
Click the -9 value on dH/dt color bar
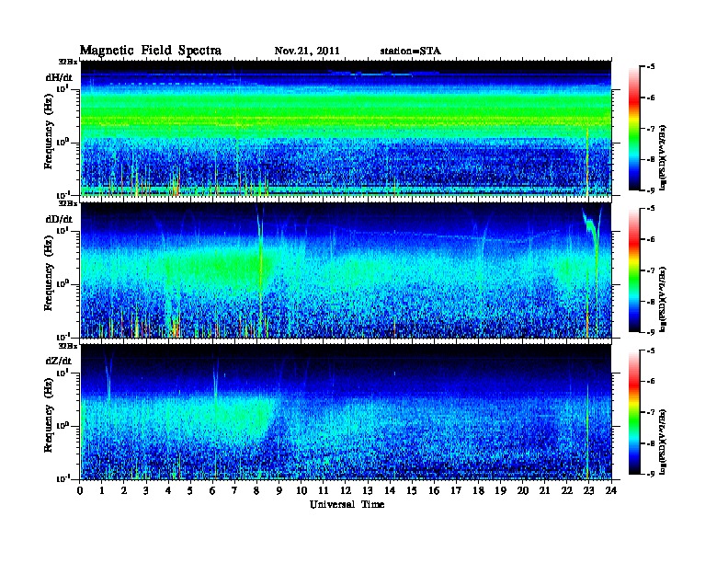(651, 190)
